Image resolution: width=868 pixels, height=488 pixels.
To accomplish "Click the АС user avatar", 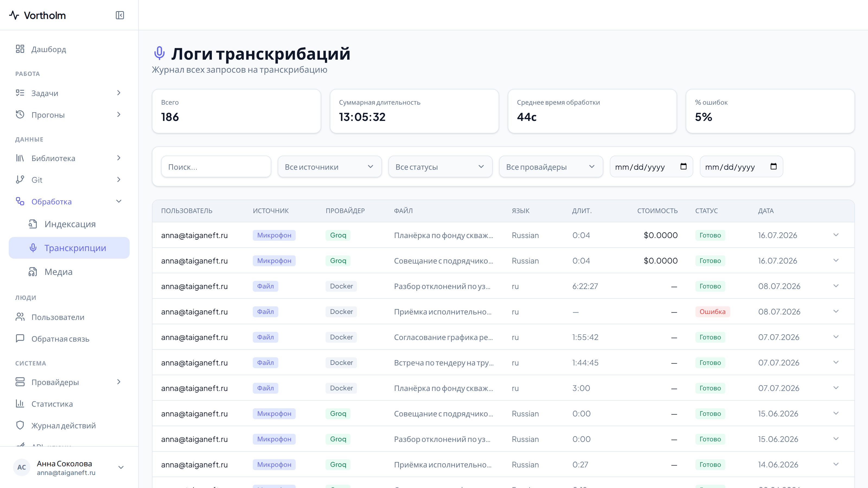I will coord(22,467).
